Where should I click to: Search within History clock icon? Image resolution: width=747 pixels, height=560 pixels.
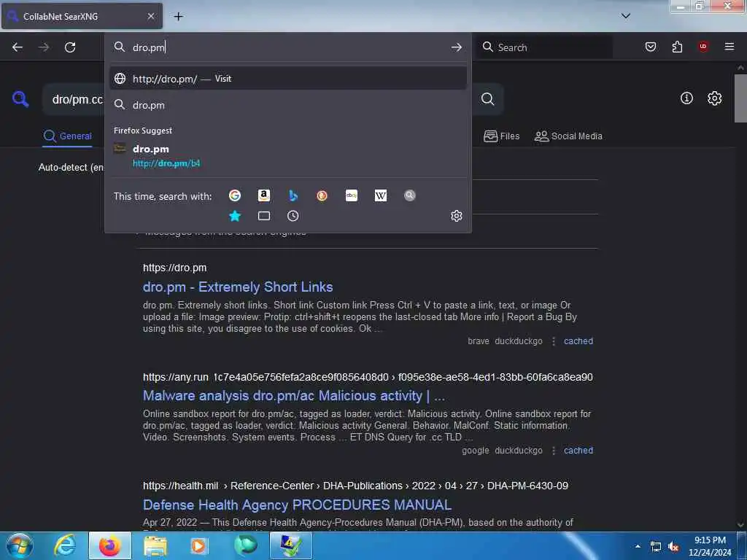point(293,216)
